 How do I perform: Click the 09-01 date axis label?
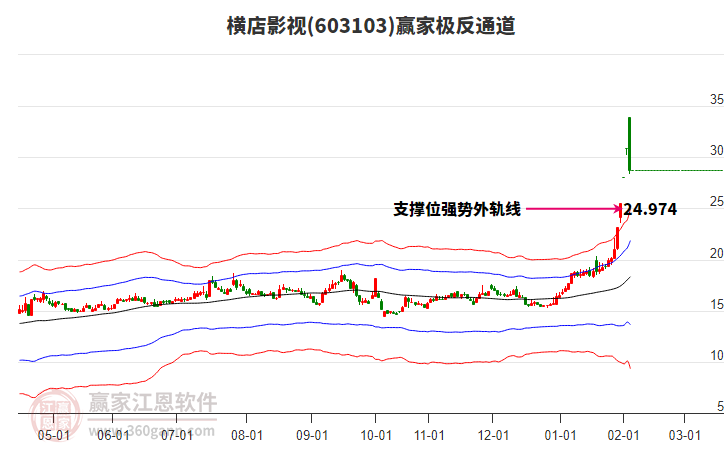click(x=312, y=436)
